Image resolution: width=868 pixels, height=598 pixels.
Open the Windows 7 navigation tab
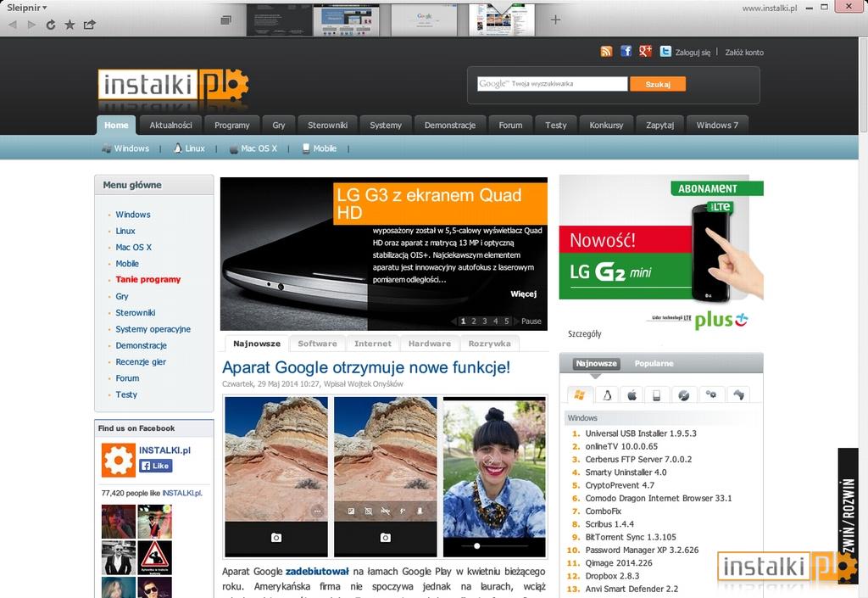click(717, 126)
